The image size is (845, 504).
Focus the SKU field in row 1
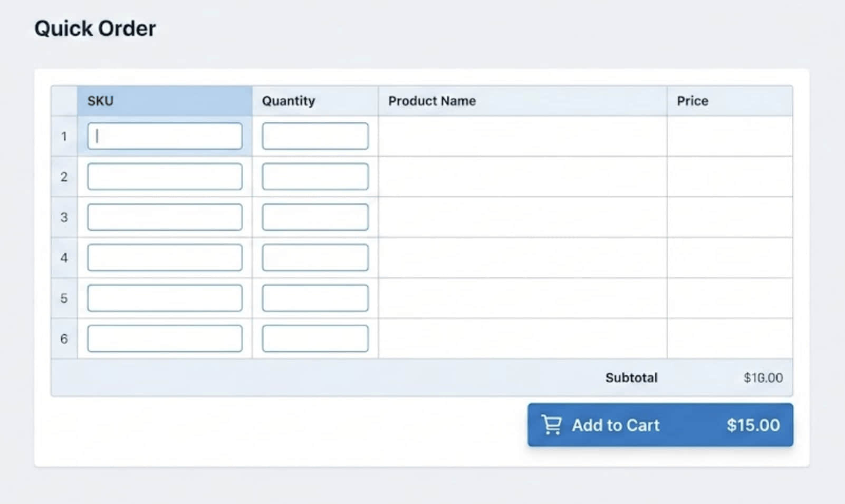click(165, 136)
